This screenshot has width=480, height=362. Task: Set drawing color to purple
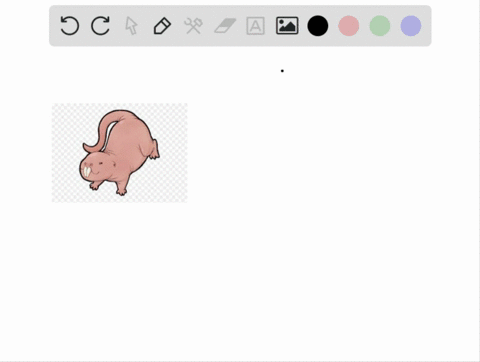pyautogui.click(x=411, y=26)
